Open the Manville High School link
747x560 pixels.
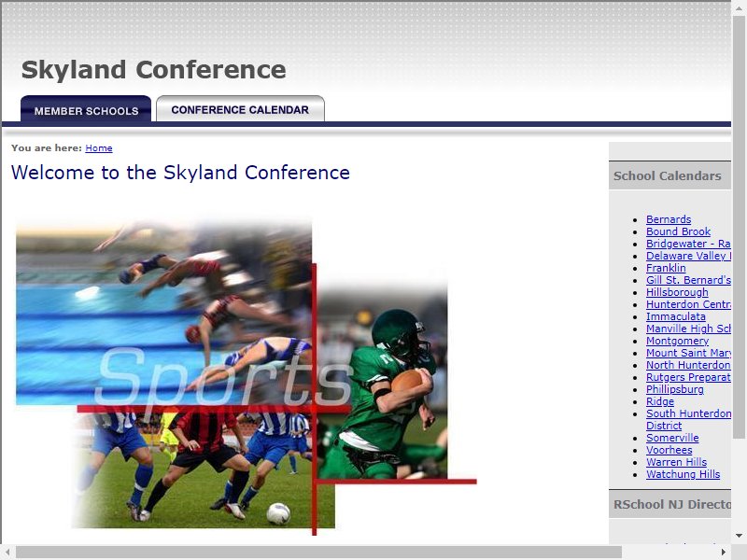pos(688,329)
